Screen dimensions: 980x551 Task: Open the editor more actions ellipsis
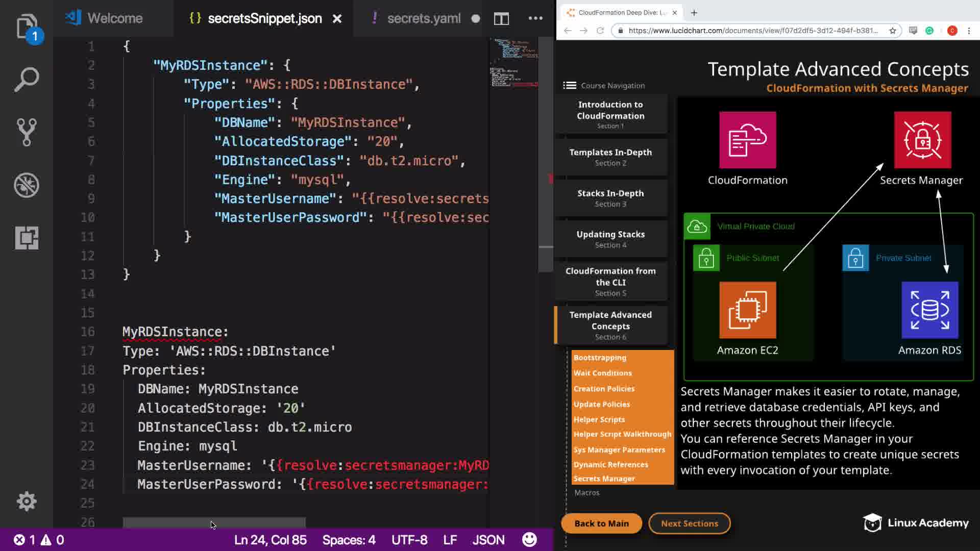point(535,18)
